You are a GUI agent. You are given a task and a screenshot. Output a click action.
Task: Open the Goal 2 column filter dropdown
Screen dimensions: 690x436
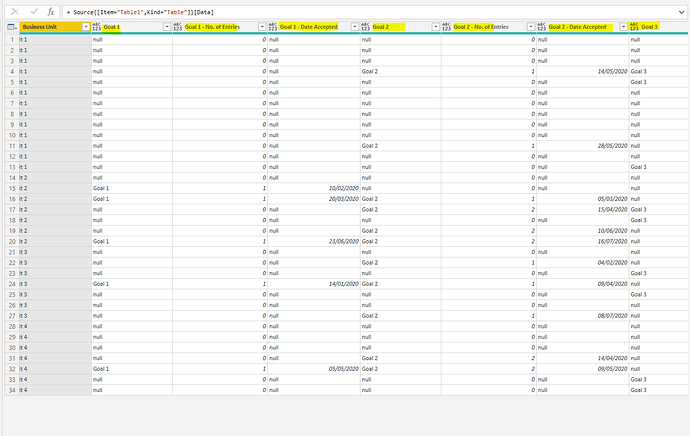tap(436, 27)
